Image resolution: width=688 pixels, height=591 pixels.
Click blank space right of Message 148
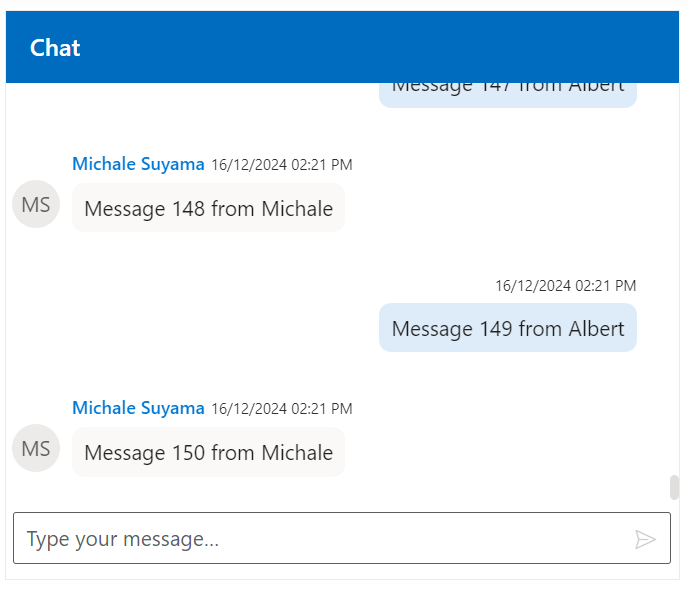[500, 208]
